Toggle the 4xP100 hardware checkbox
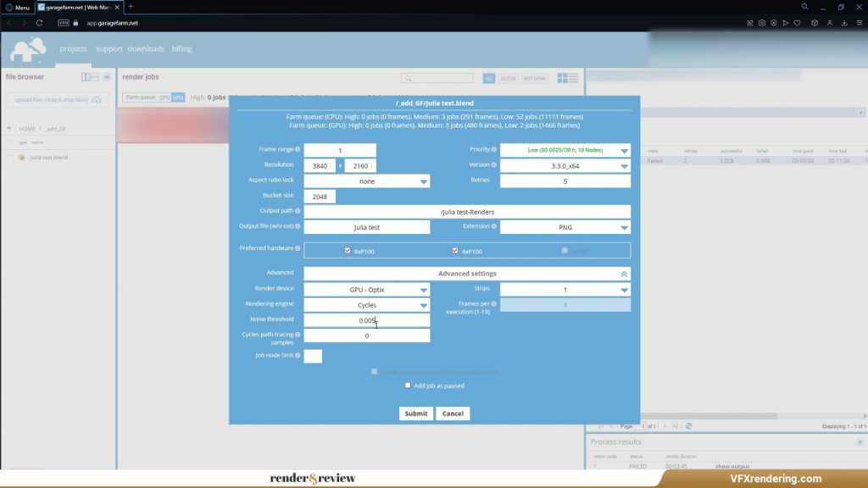Screen dimensions: 868x488 click(x=455, y=251)
